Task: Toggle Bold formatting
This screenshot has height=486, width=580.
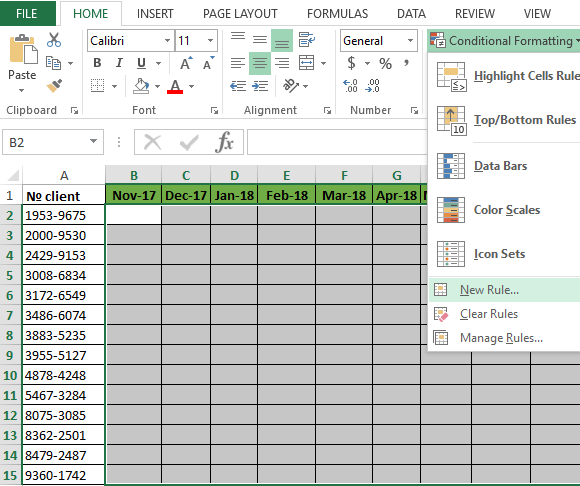Action: click(x=97, y=63)
